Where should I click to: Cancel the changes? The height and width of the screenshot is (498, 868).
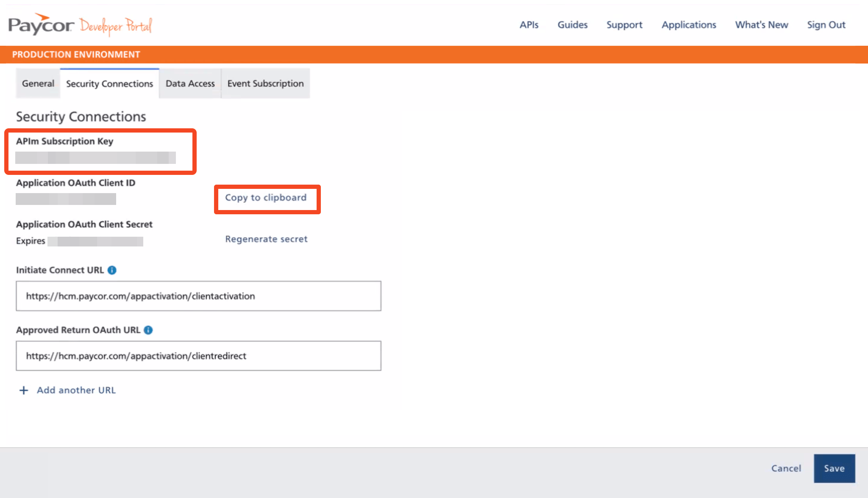pos(786,468)
